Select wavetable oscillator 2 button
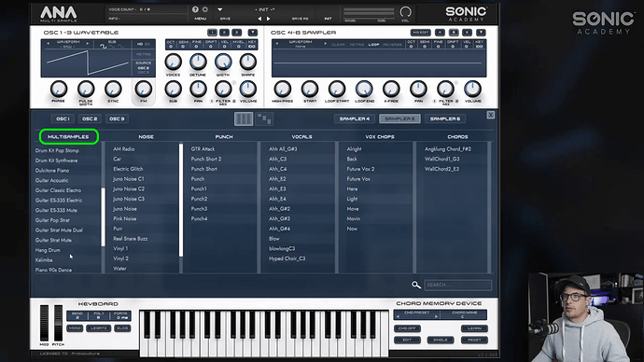Screen dimensions: 644x362 (224, 32)
